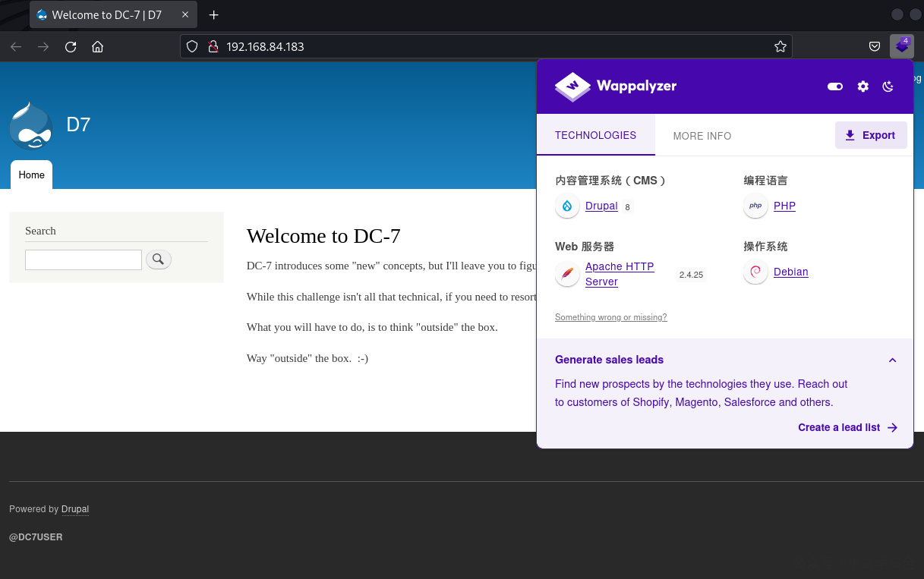Click the Search block title
Viewport: 924px width, 579px height.
pyautogui.click(x=40, y=231)
